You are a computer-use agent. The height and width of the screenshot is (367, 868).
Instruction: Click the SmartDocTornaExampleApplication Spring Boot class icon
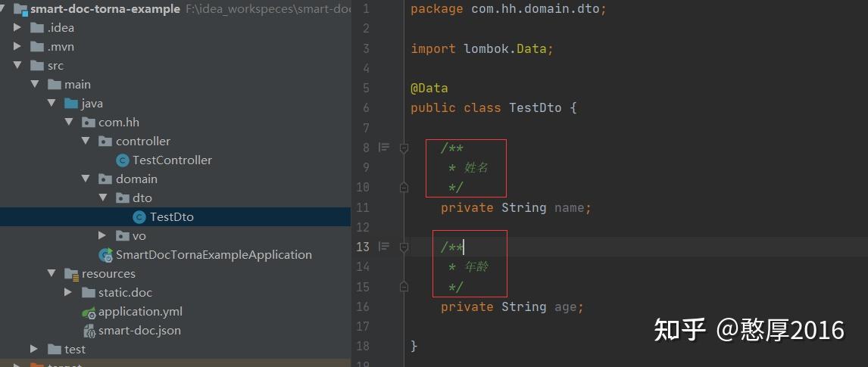pyautogui.click(x=105, y=255)
